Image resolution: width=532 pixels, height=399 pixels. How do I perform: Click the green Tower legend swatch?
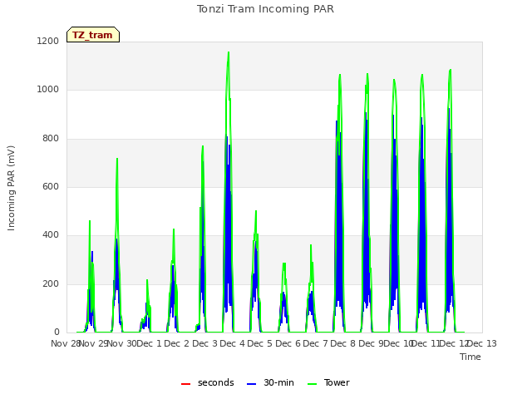point(312,384)
